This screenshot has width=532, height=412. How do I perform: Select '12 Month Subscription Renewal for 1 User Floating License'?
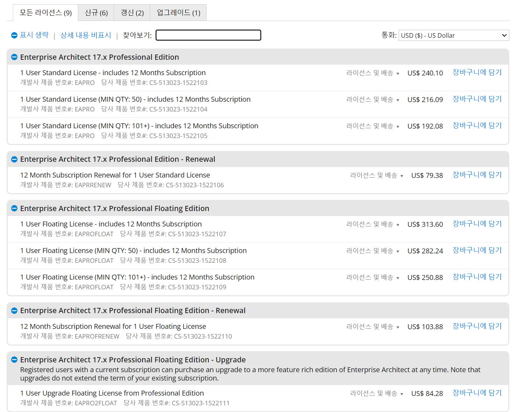pyautogui.click(x=113, y=326)
